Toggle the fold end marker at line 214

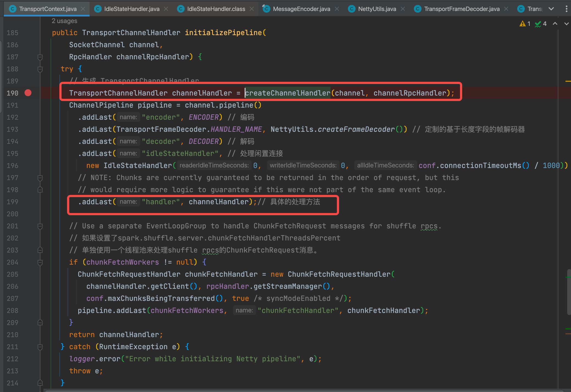click(40, 383)
